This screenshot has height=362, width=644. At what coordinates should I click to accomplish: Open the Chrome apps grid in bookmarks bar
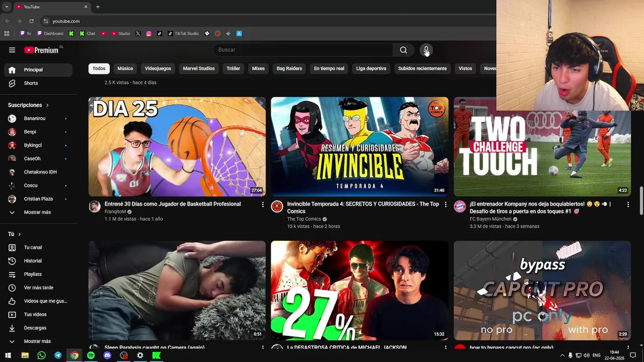[7, 34]
